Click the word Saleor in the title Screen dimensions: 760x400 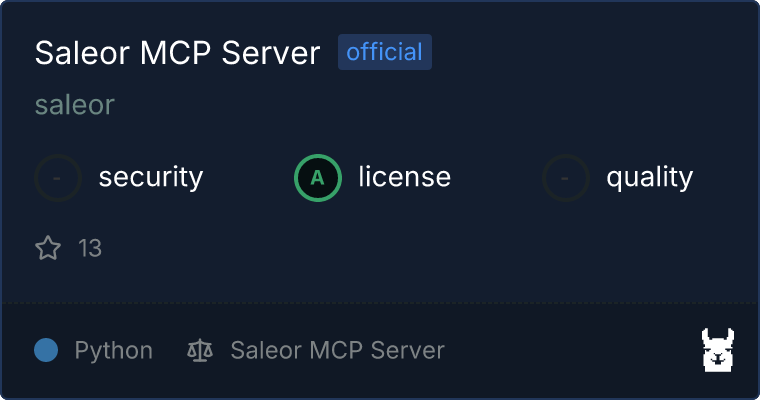point(82,52)
